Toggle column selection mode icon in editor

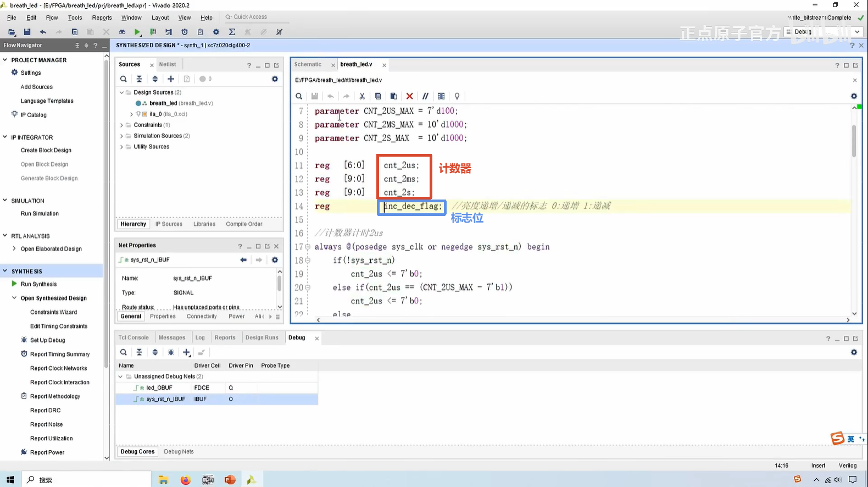pyautogui.click(x=441, y=96)
